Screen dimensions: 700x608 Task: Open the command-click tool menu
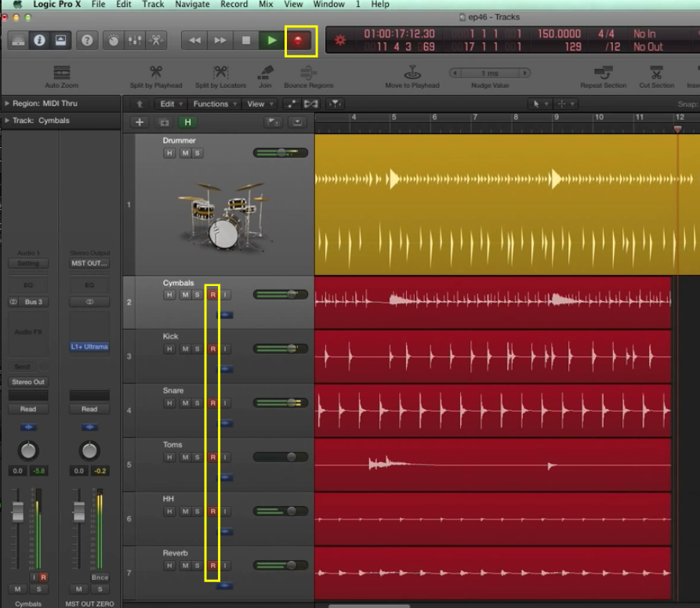pos(566,104)
